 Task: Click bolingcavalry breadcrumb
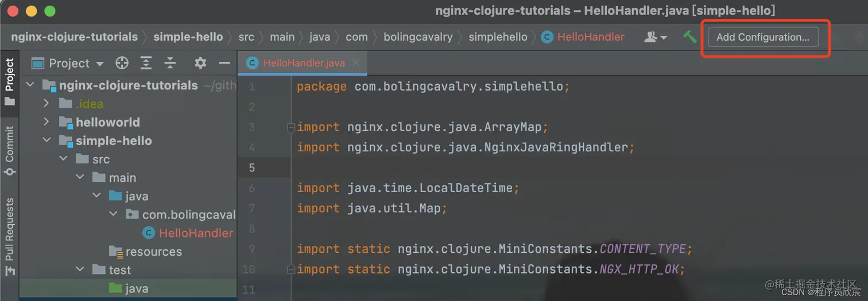pos(418,37)
